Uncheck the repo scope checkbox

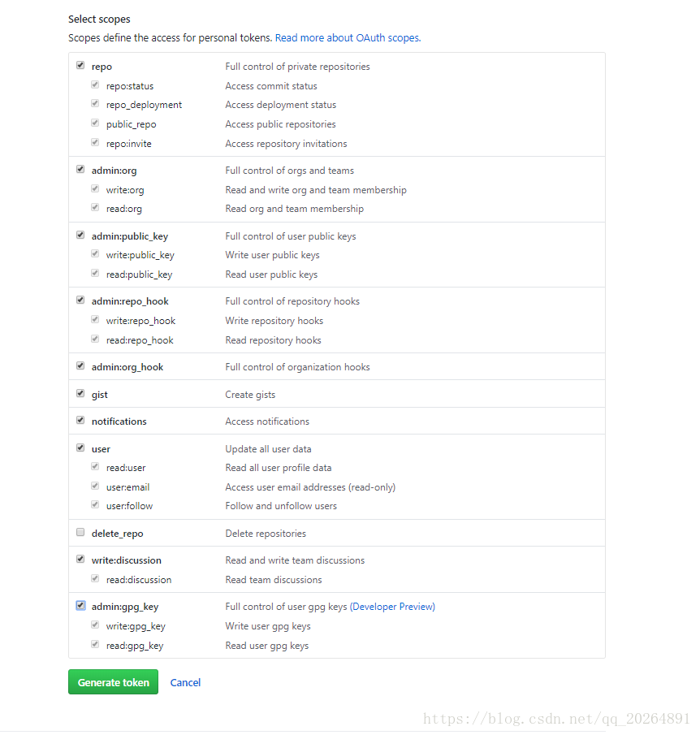80,65
